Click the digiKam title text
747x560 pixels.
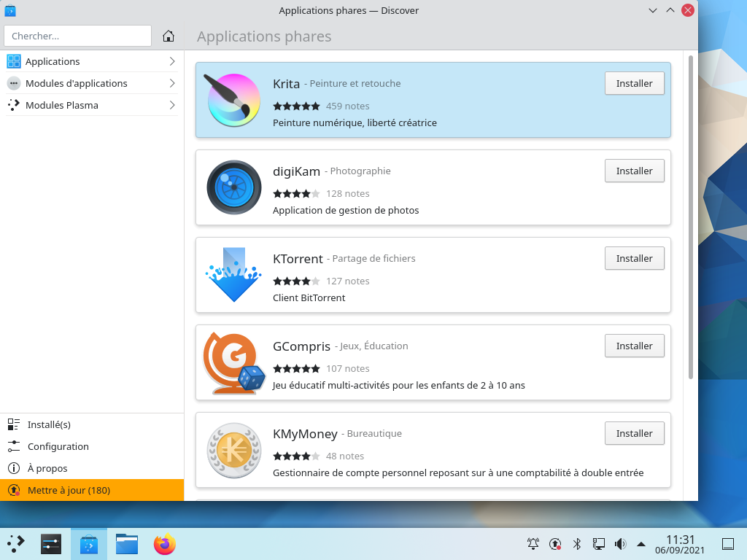coord(296,171)
